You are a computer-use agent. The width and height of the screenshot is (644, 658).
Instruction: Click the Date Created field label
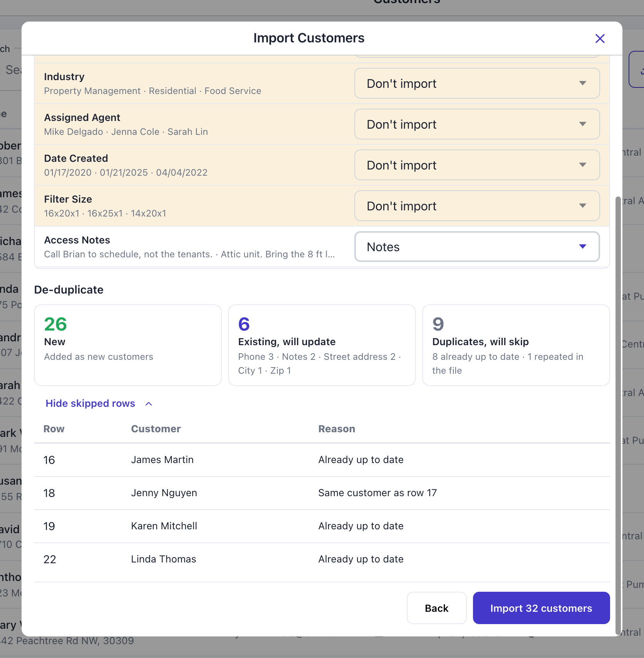click(76, 158)
